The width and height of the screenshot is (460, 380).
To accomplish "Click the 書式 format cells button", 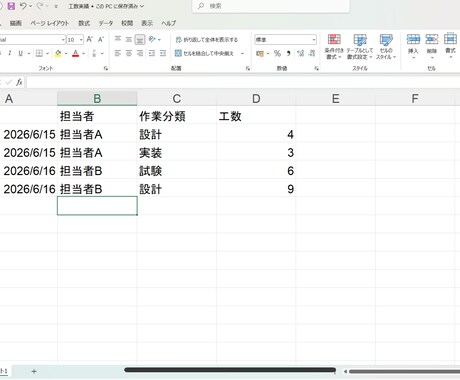I will click(450, 46).
